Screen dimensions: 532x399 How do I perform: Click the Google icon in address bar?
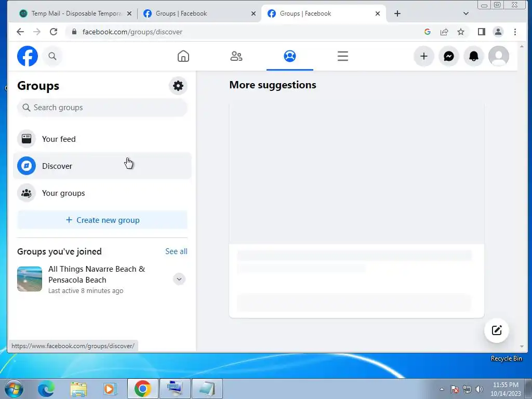pyautogui.click(x=428, y=32)
